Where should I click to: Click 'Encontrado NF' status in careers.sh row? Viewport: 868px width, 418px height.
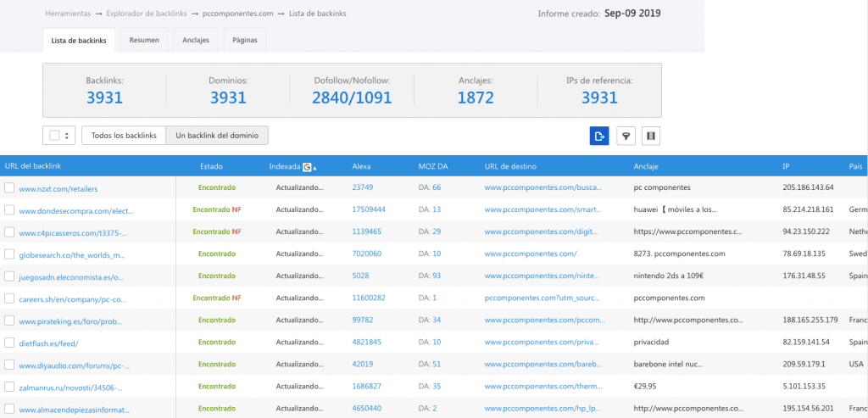tap(217, 298)
